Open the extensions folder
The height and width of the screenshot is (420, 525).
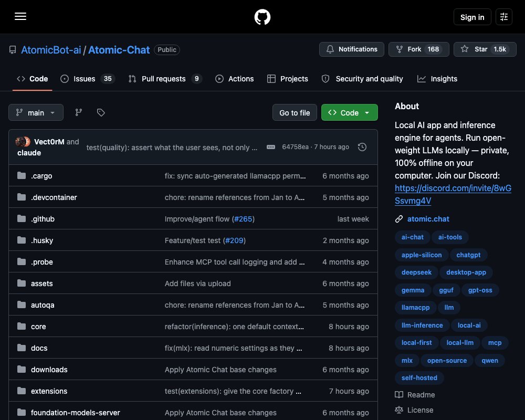pyautogui.click(x=49, y=391)
